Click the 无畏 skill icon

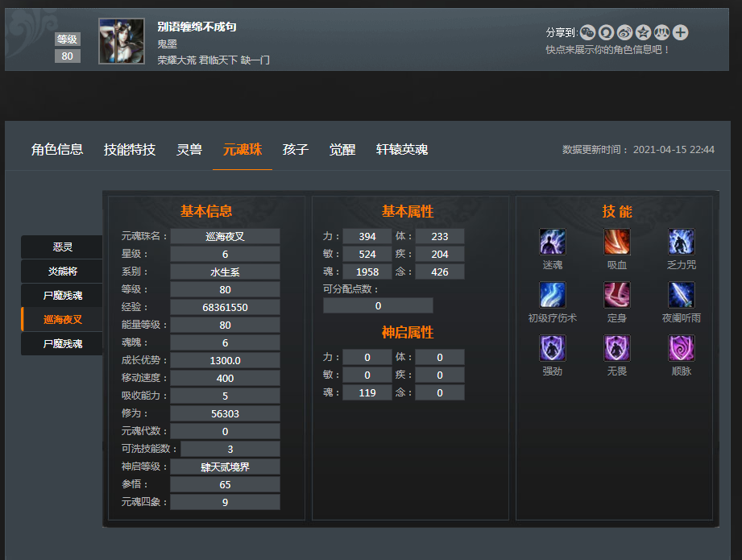(x=616, y=347)
